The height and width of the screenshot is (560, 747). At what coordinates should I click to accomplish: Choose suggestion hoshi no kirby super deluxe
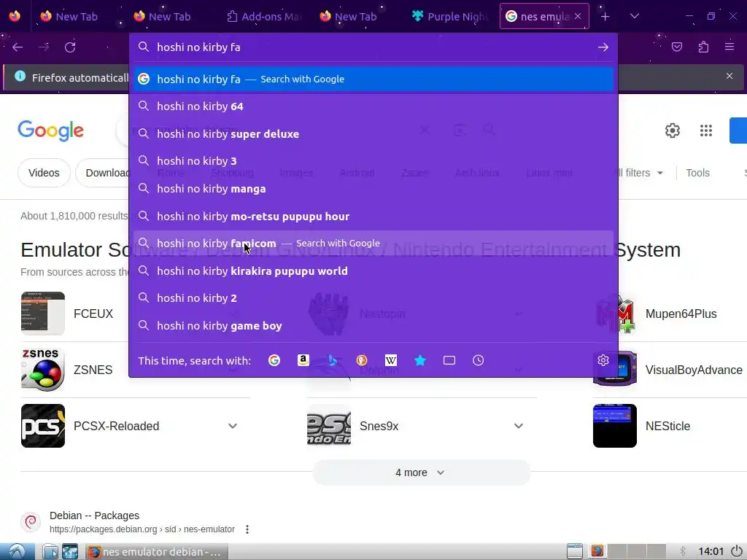click(373, 134)
